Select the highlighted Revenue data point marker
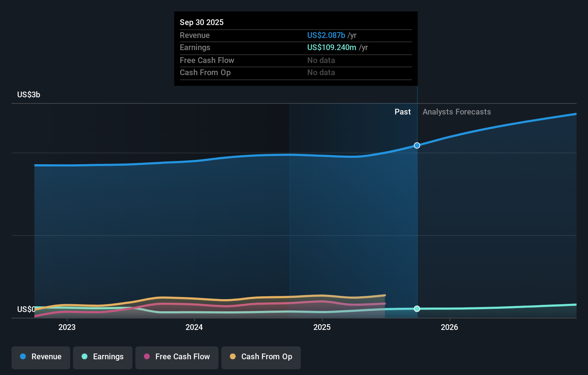Viewport: 588px width, 375px height. [x=416, y=145]
